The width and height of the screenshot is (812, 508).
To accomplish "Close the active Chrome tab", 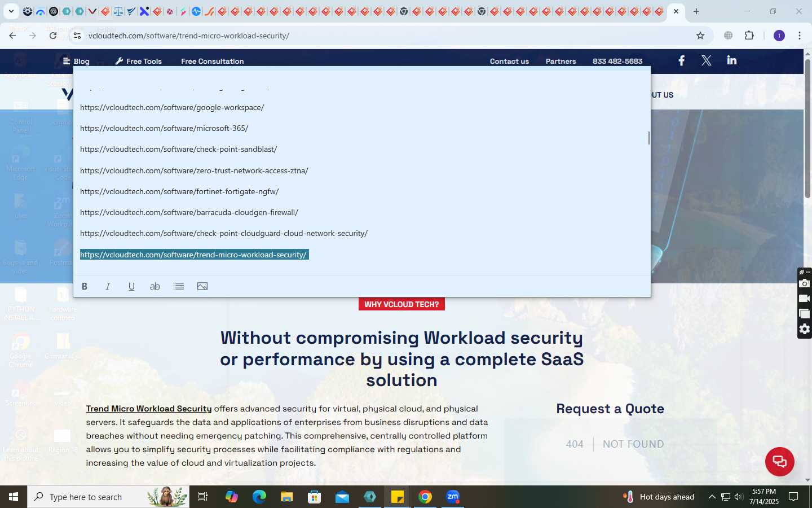I will coord(676,11).
